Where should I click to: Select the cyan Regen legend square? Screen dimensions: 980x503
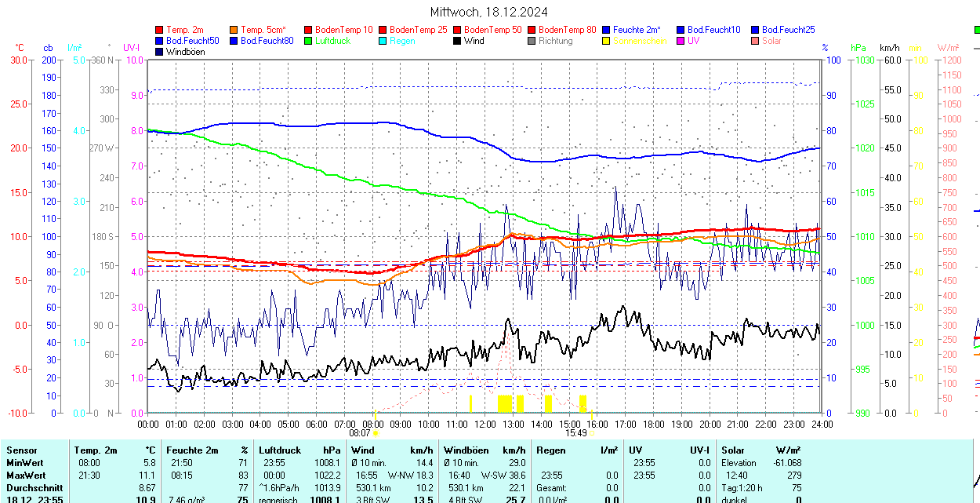point(383,41)
